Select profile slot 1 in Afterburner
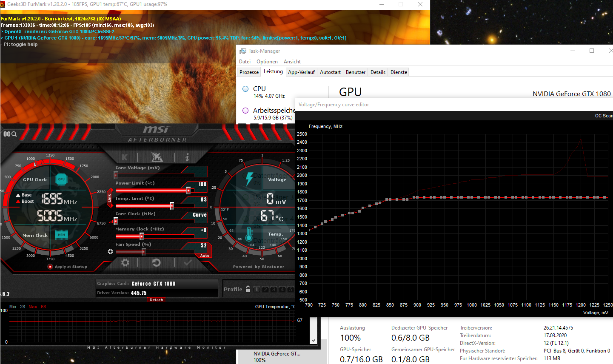The image size is (613, 364). coord(257,289)
